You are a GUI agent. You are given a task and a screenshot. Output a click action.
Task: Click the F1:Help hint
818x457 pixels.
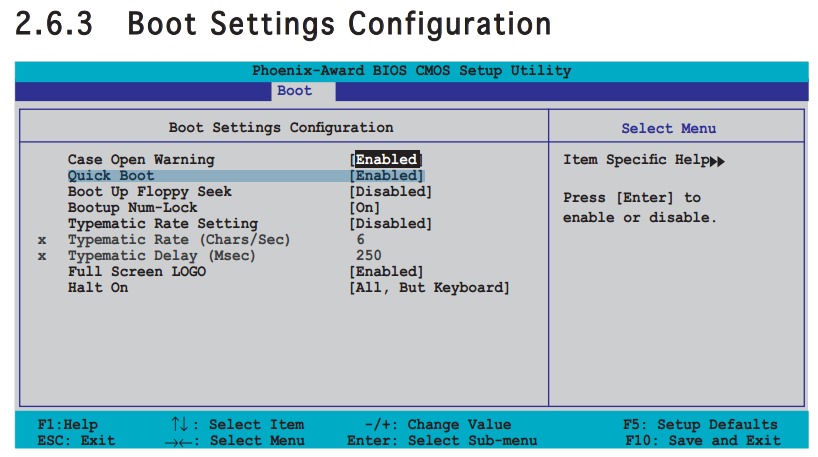tap(67, 425)
